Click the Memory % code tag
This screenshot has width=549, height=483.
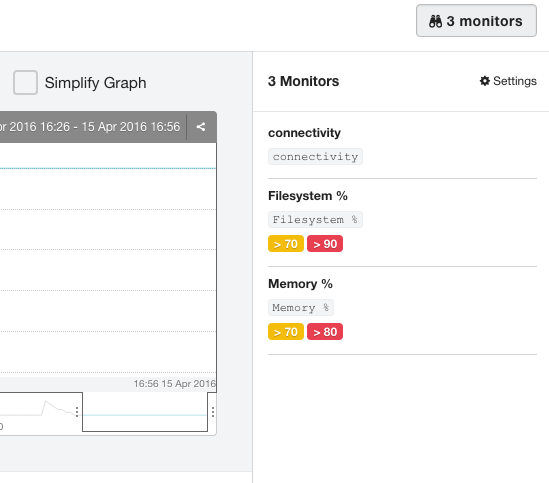click(x=301, y=308)
